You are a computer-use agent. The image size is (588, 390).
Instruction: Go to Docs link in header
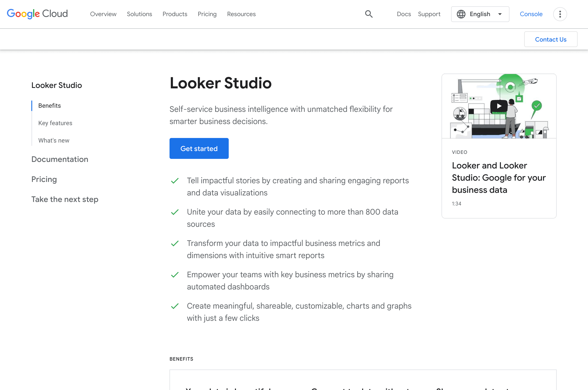coord(403,14)
